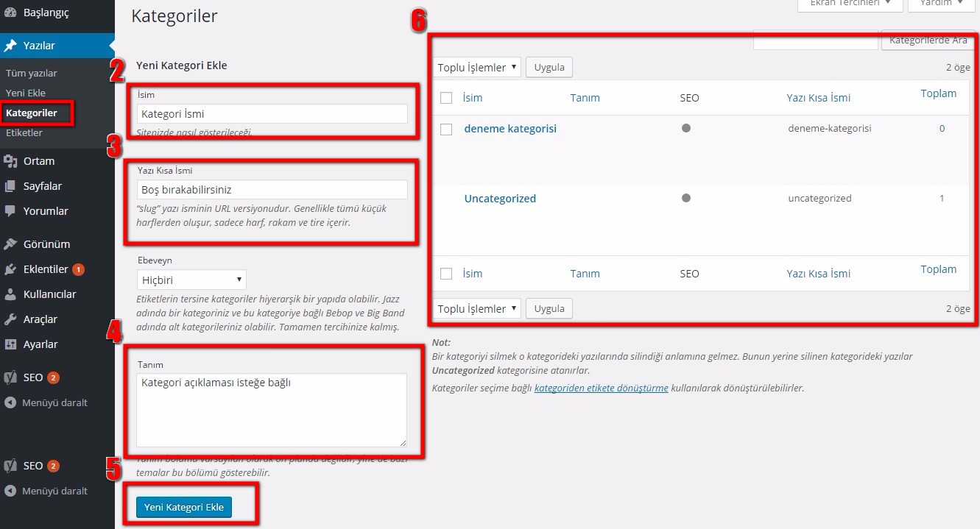Click the footer Toplam column label
Image resolution: width=980 pixels, height=529 pixels.
(x=939, y=269)
